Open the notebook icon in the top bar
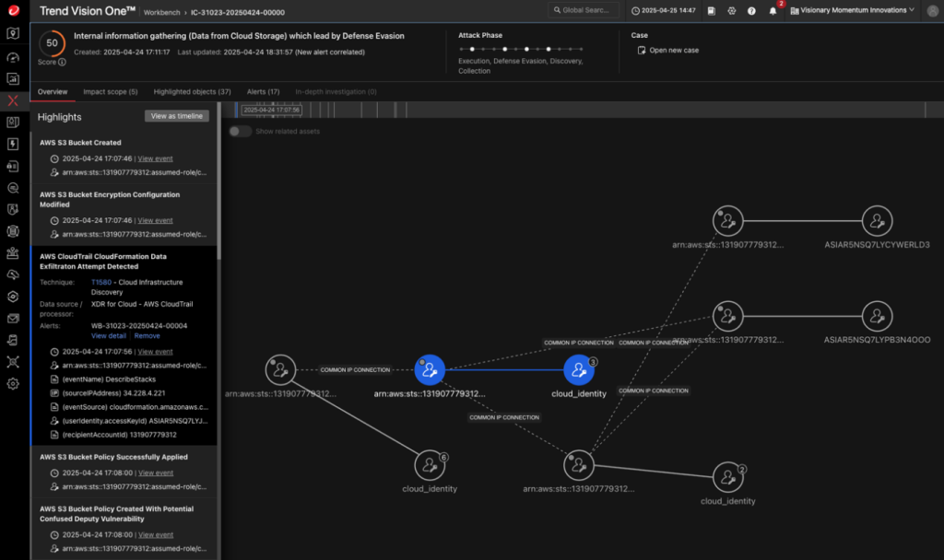Viewport: 944px width, 560px height. 713,10
